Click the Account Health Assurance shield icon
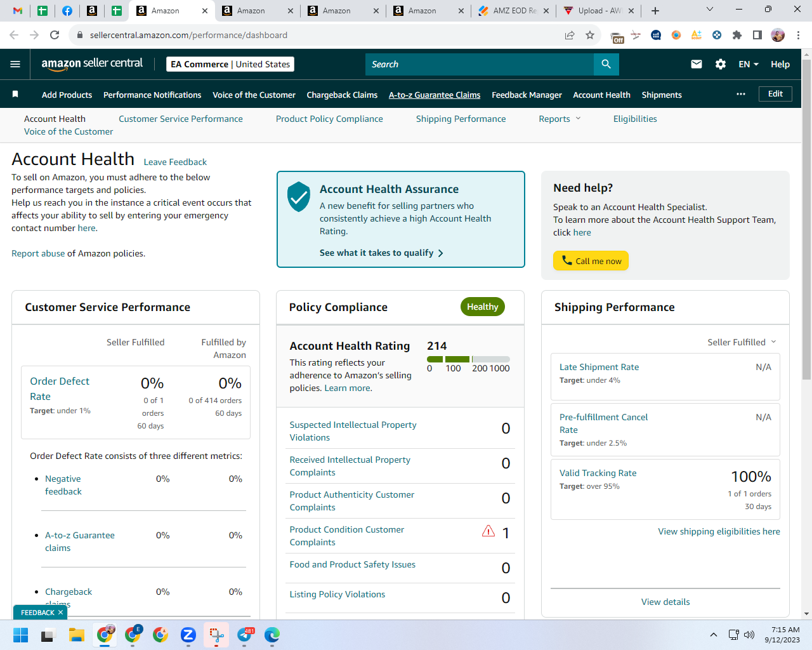This screenshot has width=812, height=650. click(299, 197)
